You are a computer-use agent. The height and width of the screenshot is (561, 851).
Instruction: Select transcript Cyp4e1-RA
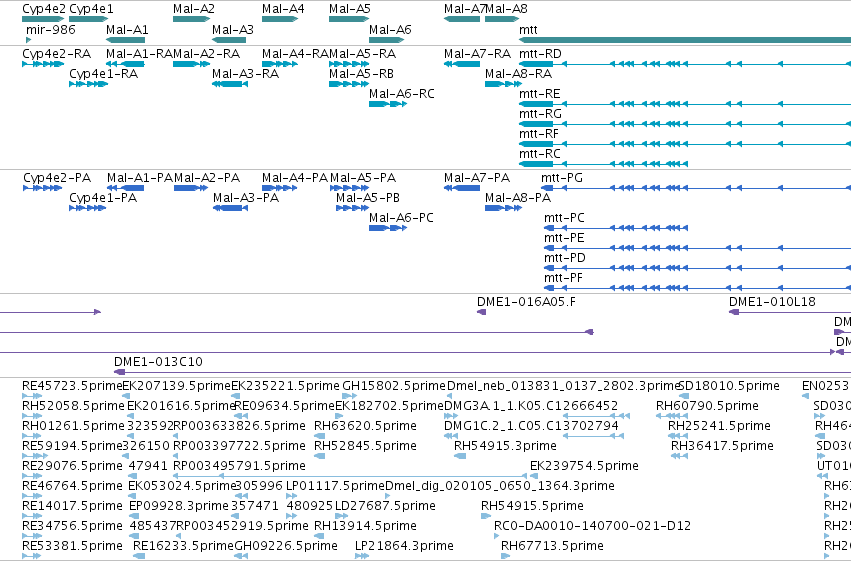pos(88,84)
